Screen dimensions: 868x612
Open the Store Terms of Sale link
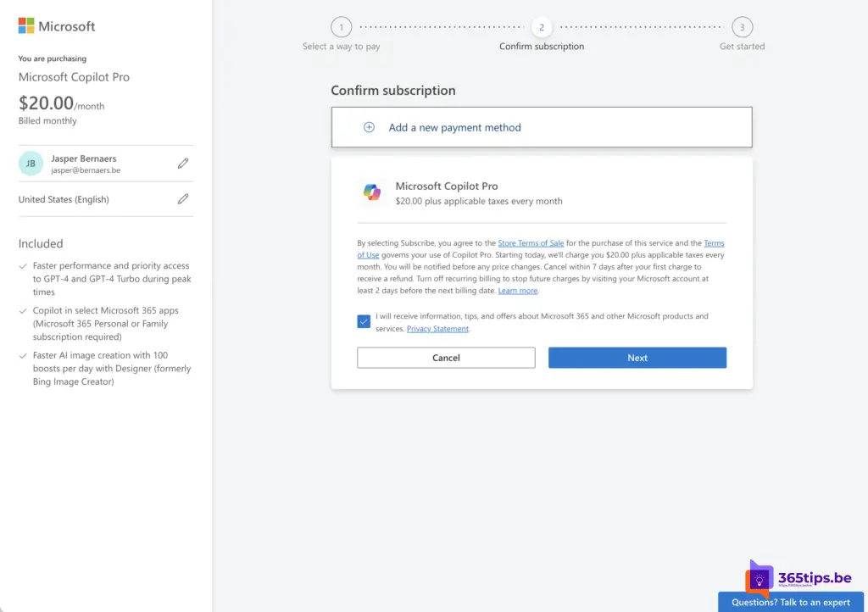531,243
